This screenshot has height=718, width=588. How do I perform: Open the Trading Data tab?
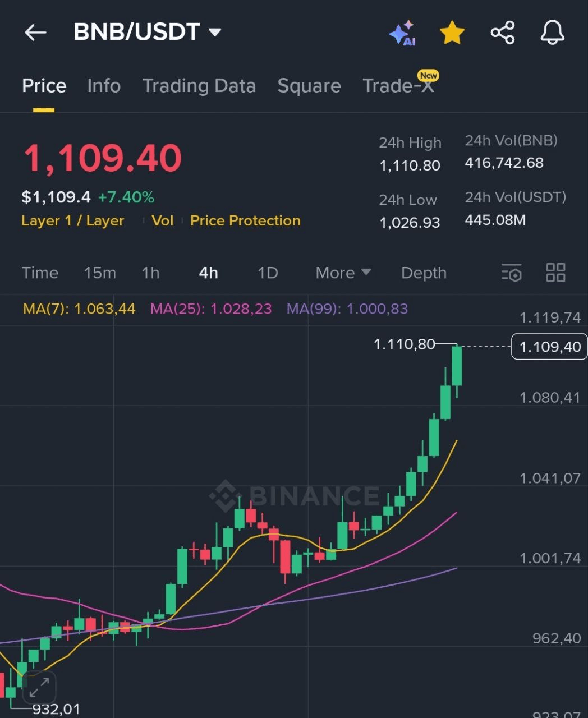(x=199, y=86)
